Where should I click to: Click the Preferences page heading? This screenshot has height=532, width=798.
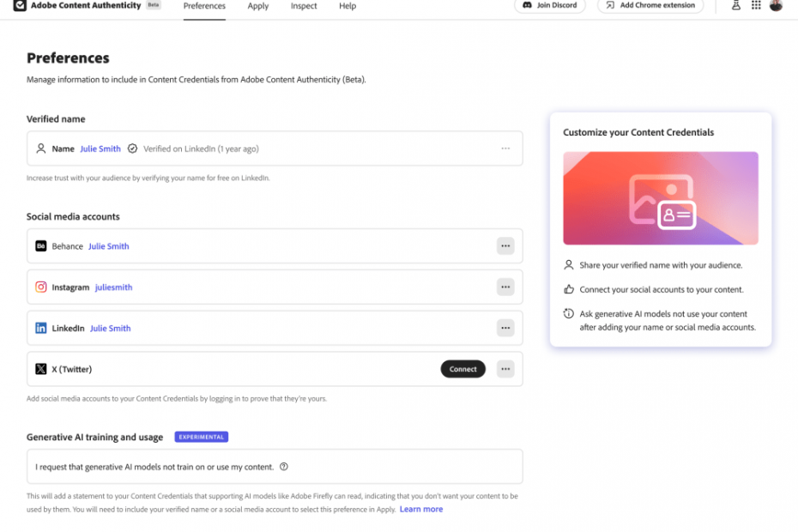(x=68, y=58)
